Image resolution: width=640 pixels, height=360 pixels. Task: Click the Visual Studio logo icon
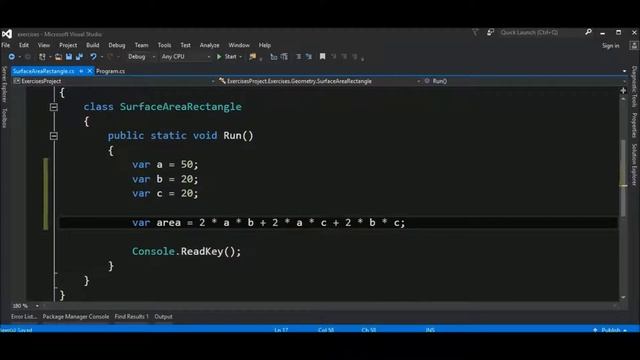(x=7, y=34)
